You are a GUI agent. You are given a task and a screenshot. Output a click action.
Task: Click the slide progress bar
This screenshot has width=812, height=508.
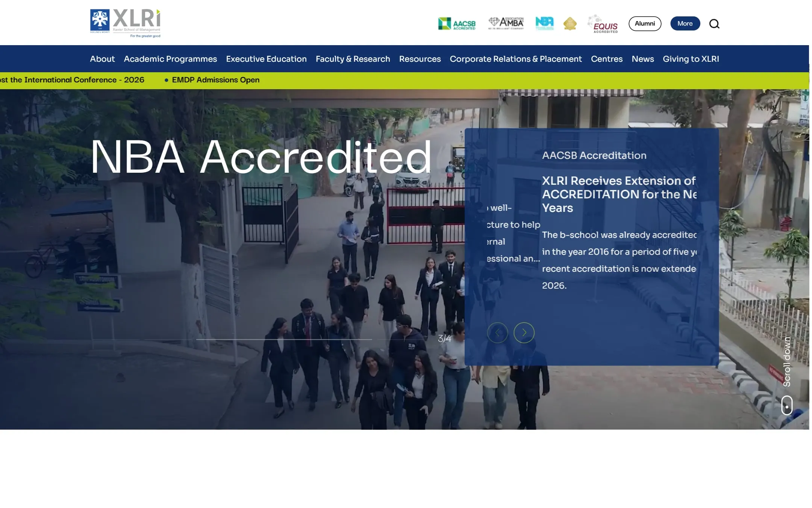coord(284,339)
